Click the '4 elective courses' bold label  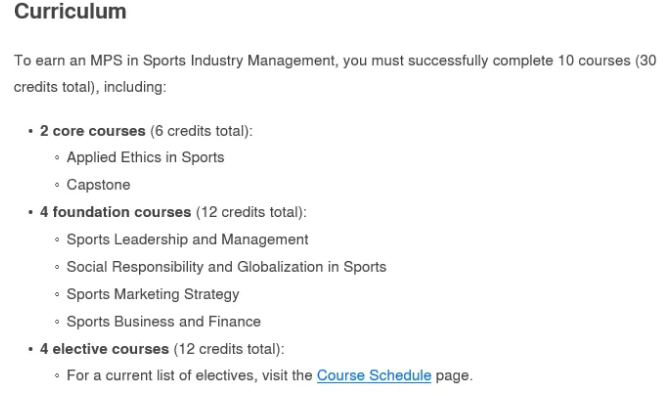[104, 349]
